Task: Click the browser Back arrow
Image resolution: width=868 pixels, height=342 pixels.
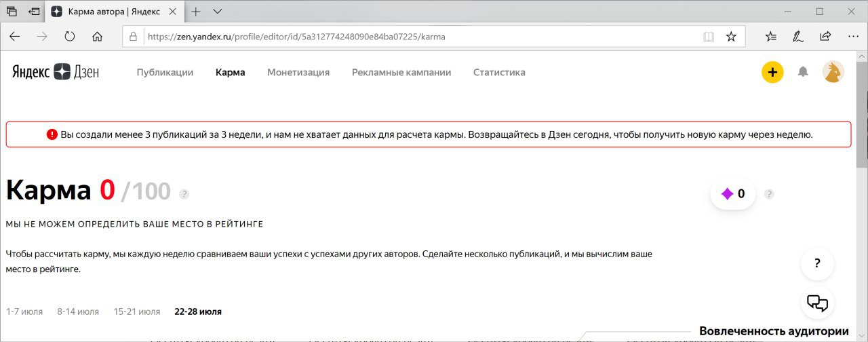Action: coord(14,37)
